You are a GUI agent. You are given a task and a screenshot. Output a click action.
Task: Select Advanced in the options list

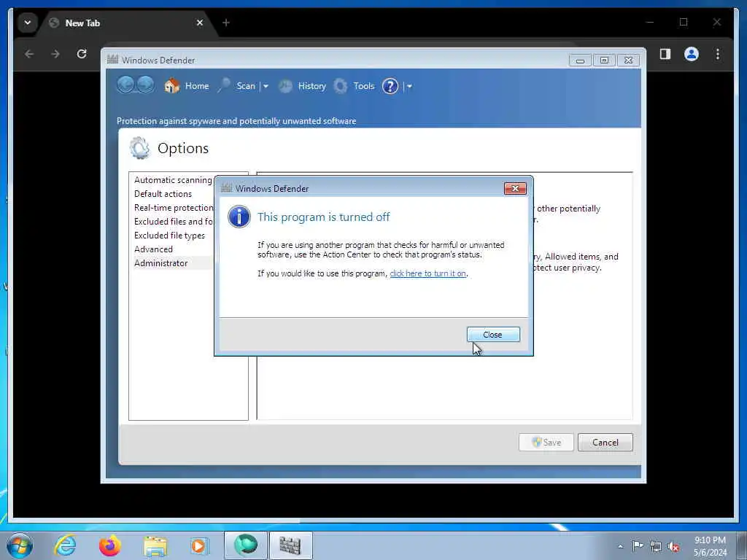pos(153,249)
